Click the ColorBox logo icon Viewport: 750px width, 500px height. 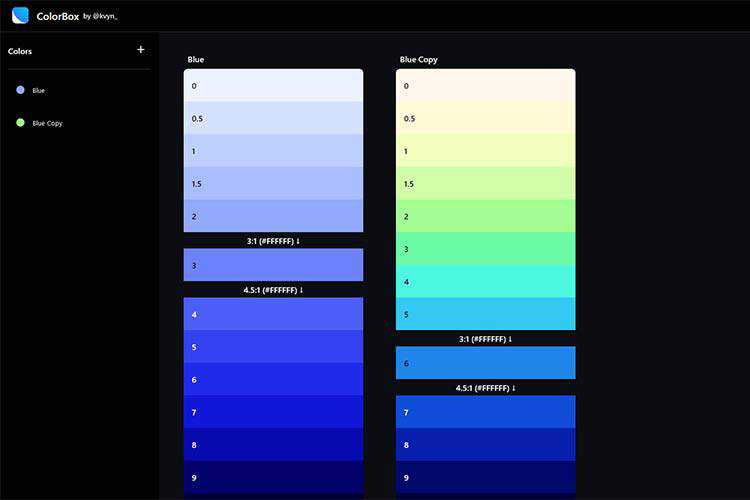tap(20, 15)
